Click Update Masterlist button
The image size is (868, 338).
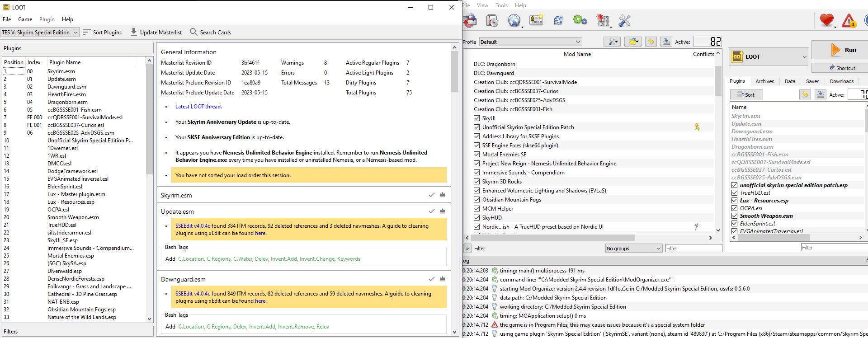tap(156, 32)
